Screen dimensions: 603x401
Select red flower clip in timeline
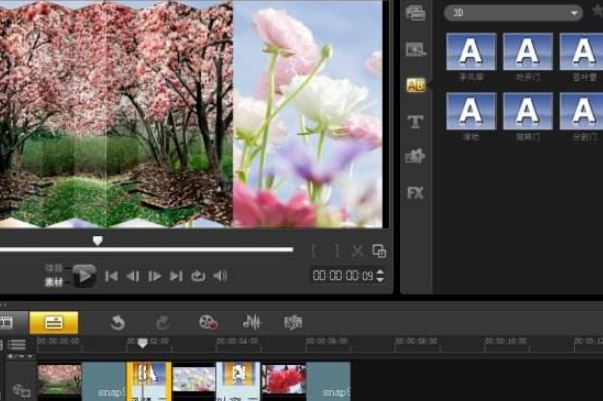click(x=283, y=381)
